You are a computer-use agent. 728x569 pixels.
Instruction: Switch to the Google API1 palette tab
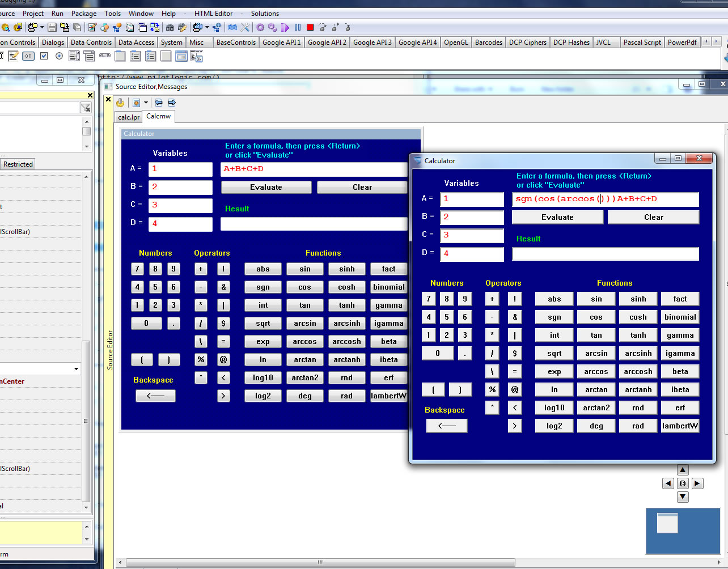coord(281,43)
